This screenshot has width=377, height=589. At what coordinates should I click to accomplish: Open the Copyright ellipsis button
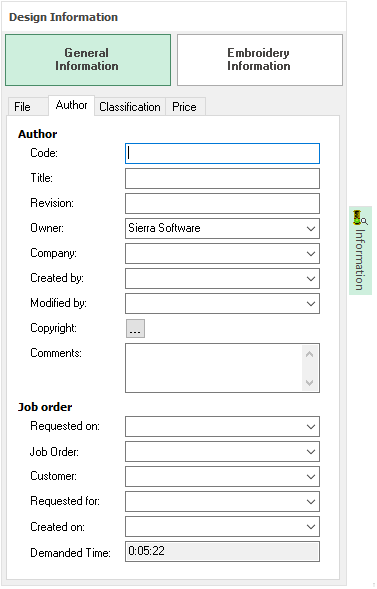[x=135, y=329]
